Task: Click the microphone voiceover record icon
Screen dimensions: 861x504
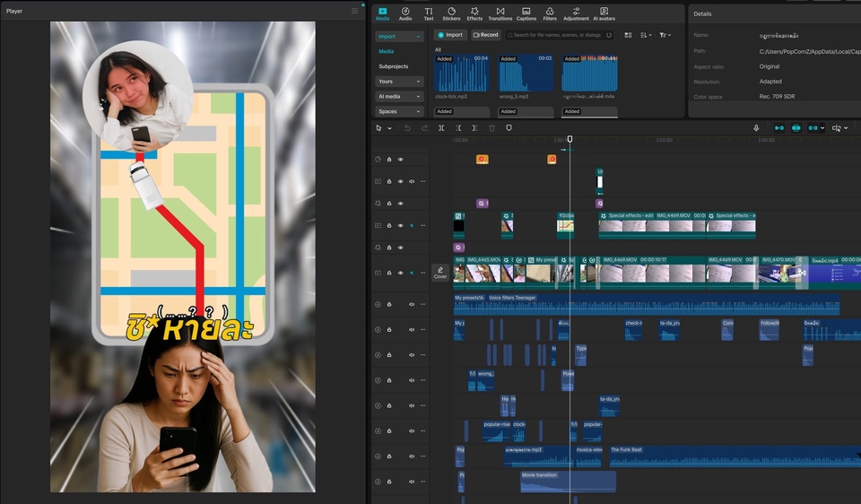Action: tap(756, 128)
